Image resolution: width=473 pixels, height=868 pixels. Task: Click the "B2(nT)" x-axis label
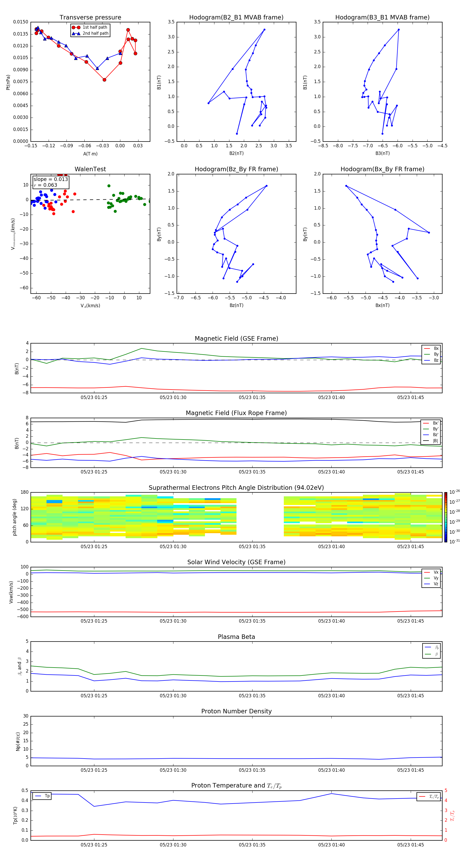click(x=236, y=153)
